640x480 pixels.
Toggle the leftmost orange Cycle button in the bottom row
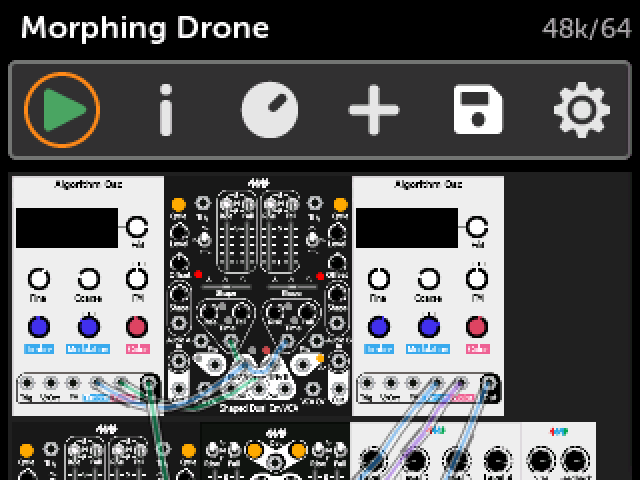pos(27,451)
